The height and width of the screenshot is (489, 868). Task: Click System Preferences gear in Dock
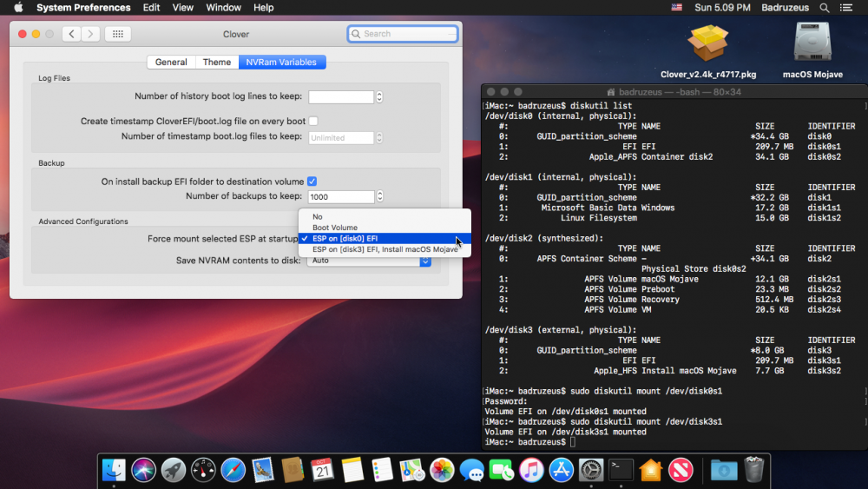591,470
